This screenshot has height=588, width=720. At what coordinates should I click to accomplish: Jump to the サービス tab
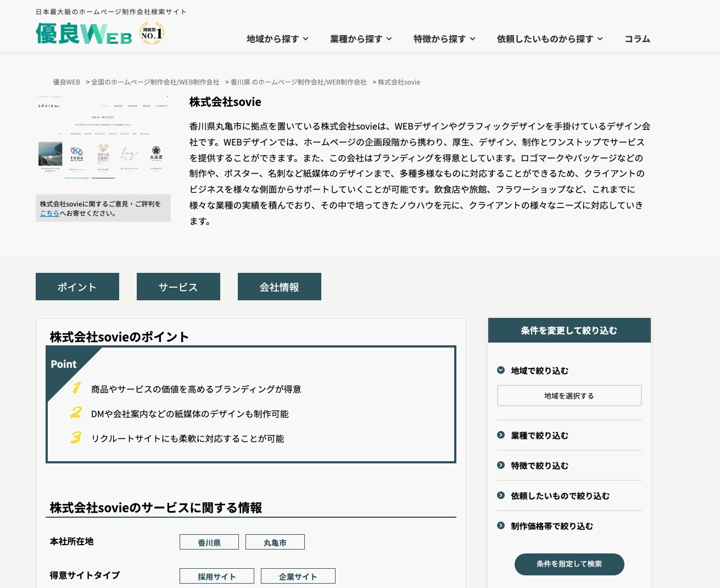[x=178, y=287]
